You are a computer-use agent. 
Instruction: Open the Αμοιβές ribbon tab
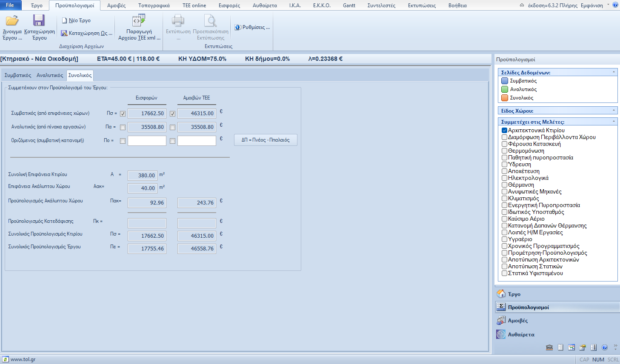tap(116, 6)
